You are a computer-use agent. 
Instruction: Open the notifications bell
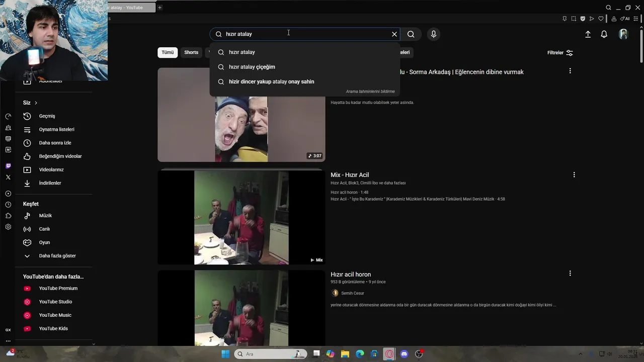point(604,34)
